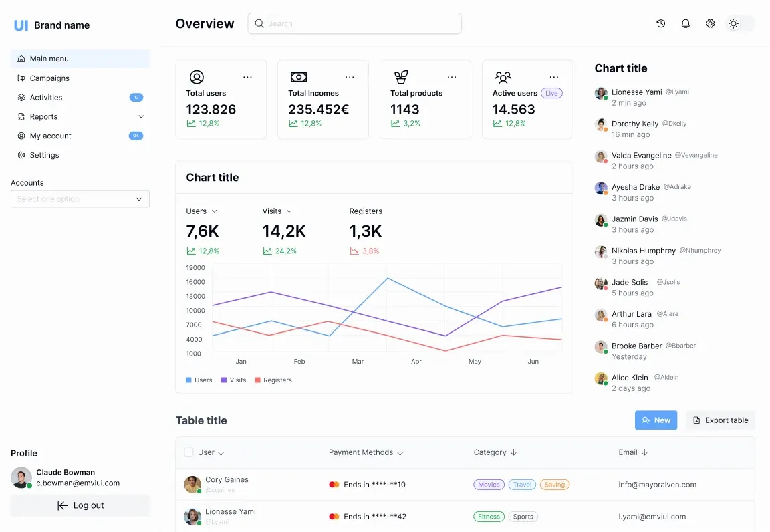Tick the select-all checkbox in table header
The image size is (770, 532).
(188, 452)
